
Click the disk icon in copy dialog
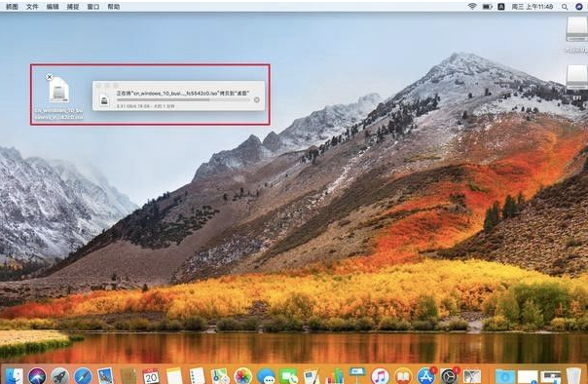tap(104, 99)
